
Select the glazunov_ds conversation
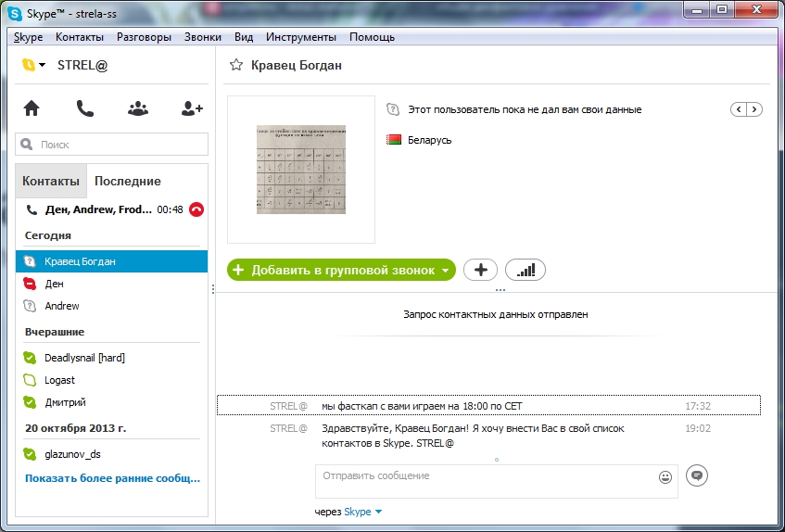pos(111,454)
